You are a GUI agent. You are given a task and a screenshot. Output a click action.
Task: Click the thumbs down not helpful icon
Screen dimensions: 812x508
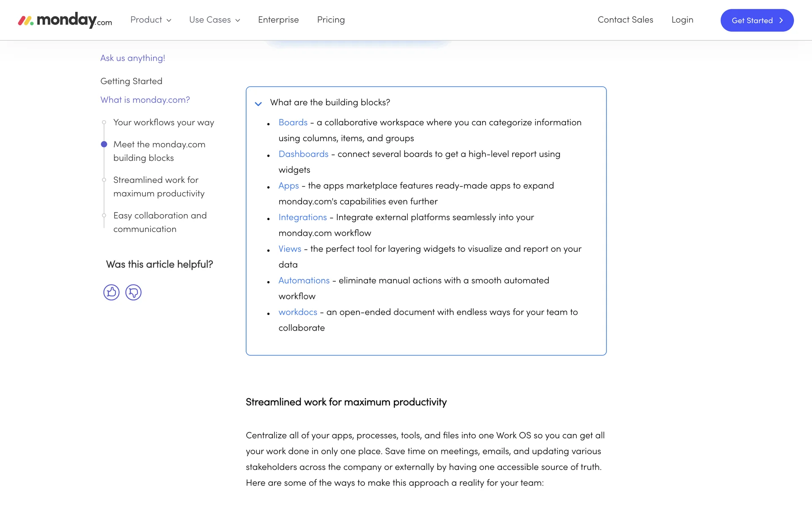coord(133,292)
